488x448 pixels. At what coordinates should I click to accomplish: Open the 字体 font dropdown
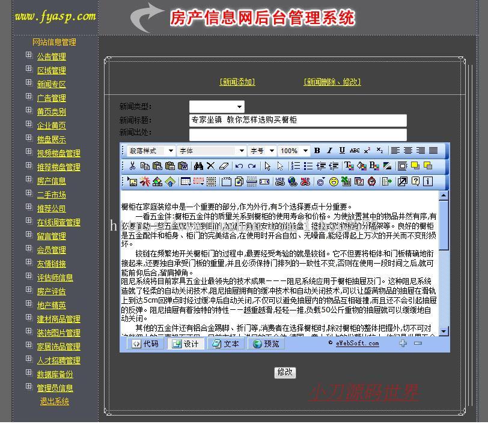point(212,150)
